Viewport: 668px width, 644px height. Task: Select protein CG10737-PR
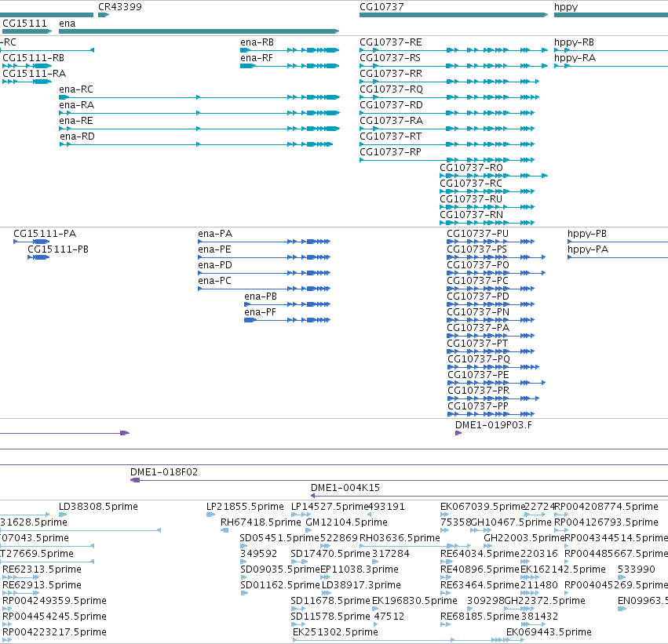point(494,398)
